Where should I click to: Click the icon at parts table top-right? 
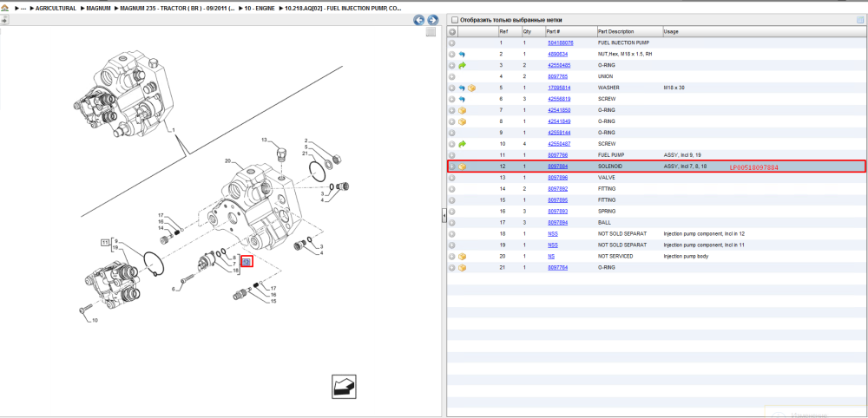859,20
